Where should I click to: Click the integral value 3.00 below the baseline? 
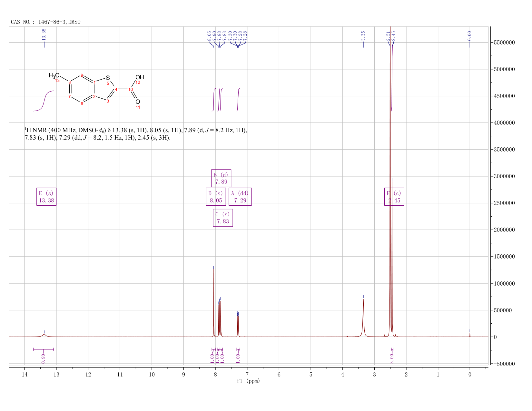[392, 358]
